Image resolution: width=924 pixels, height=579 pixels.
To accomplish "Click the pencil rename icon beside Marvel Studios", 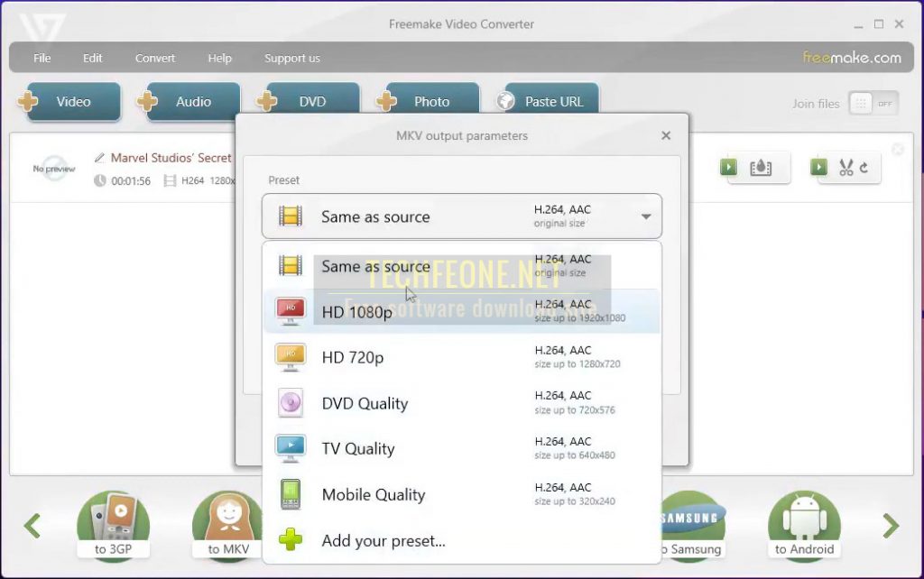I will (x=99, y=158).
